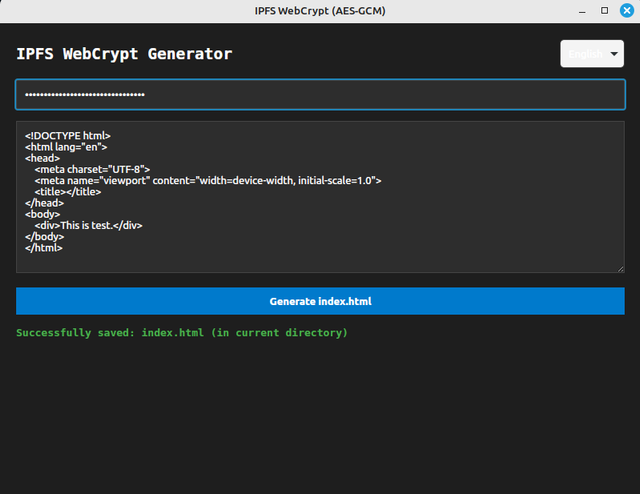The height and width of the screenshot is (494, 640).
Task: Maximize the IPFS WebCrypt window
Action: pyautogui.click(x=604, y=11)
